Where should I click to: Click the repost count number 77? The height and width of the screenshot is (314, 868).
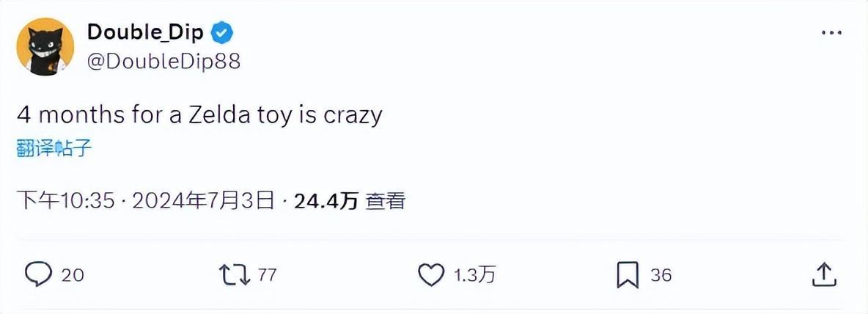tap(268, 275)
